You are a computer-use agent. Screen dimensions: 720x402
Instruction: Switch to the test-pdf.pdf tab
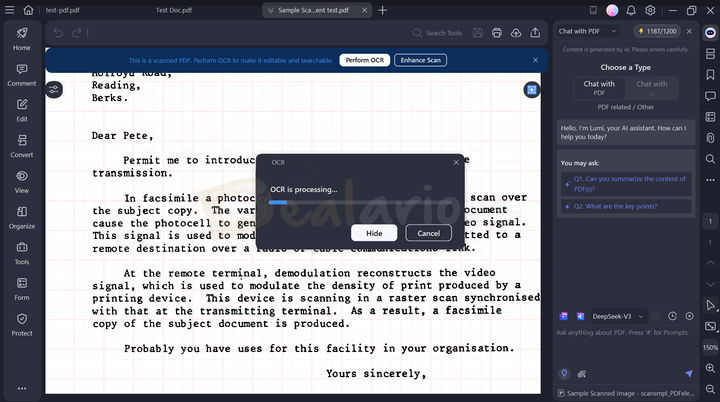click(62, 10)
